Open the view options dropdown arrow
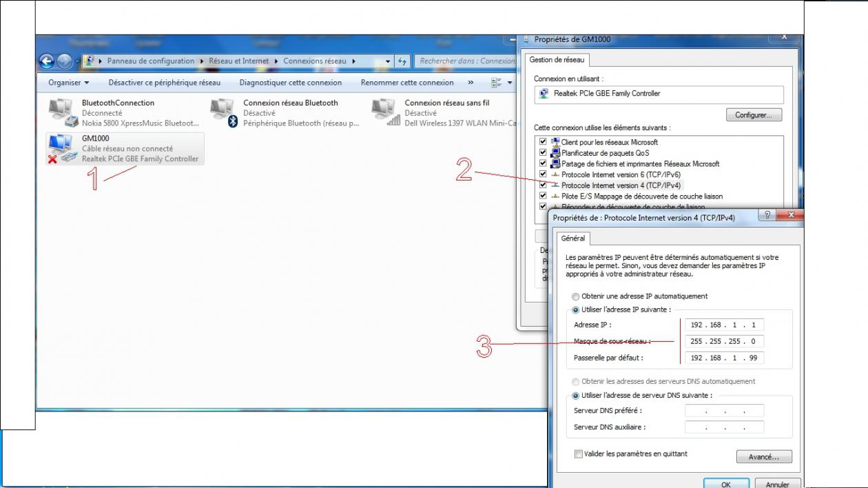This screenshot has height=488, width=868. pos(510,83)
